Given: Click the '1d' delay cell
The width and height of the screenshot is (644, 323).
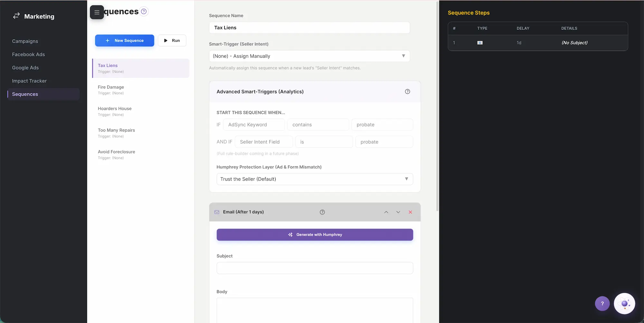Looking at the screenshot, I should pos(519,43).
